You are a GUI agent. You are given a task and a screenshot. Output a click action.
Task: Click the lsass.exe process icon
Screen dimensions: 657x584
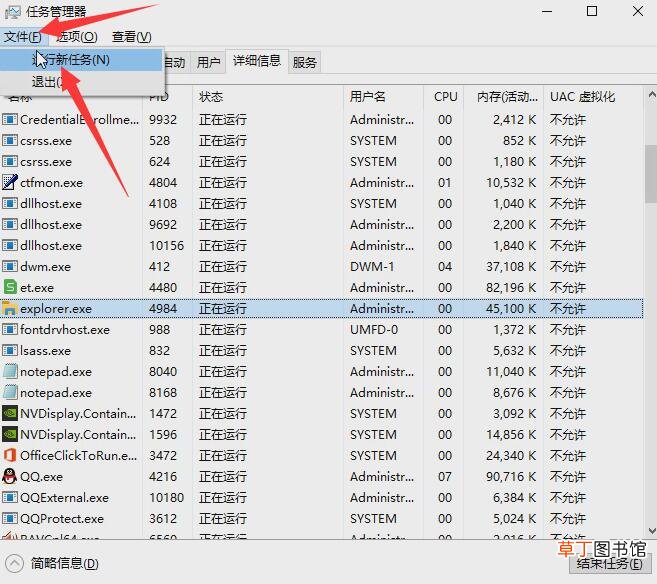[10, 351]
